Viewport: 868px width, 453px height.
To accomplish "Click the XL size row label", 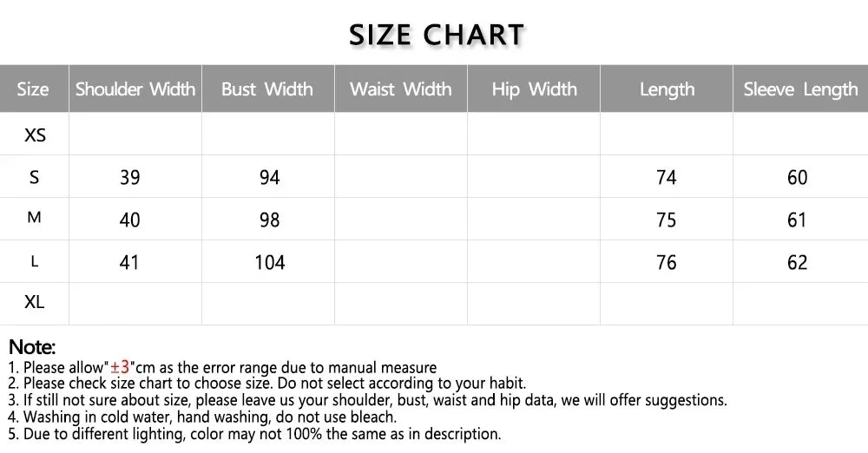I will tap(35, 303).
